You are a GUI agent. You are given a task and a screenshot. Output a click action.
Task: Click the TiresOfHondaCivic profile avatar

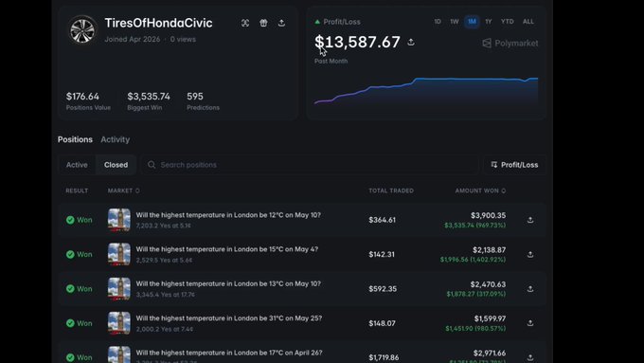[82, 30]
